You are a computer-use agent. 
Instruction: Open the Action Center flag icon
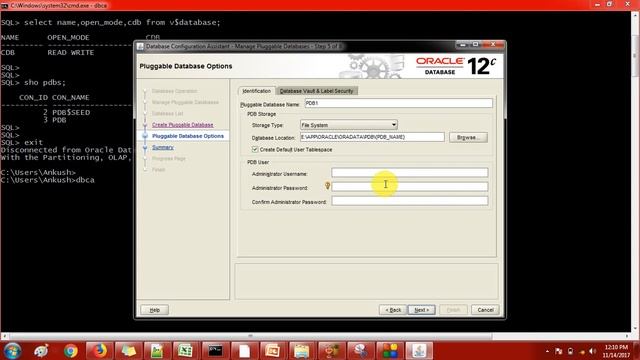(x=559, y=351)
